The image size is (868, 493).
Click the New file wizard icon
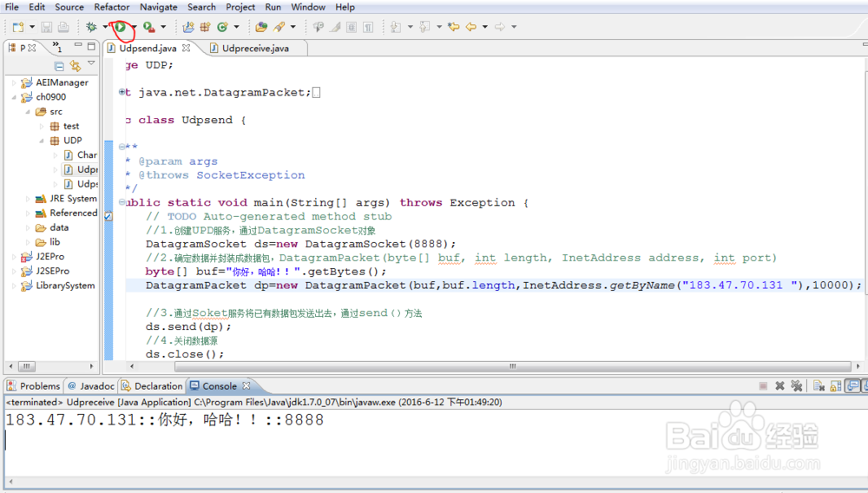point(18,27)
